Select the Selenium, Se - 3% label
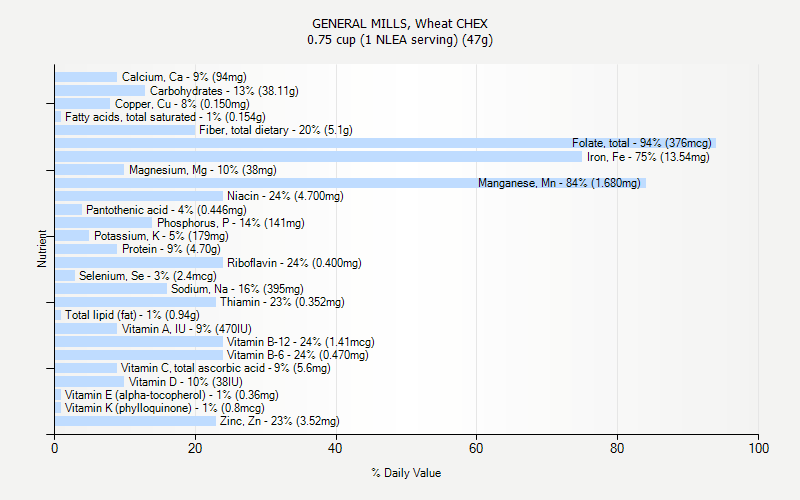Screen dimensions: 800x500 click(147, 276)
